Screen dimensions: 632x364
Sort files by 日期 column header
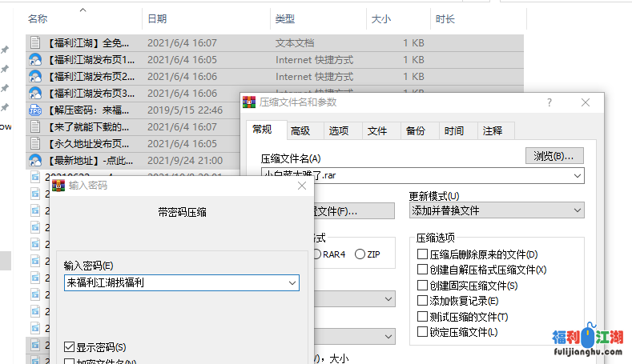click(157, 18)
